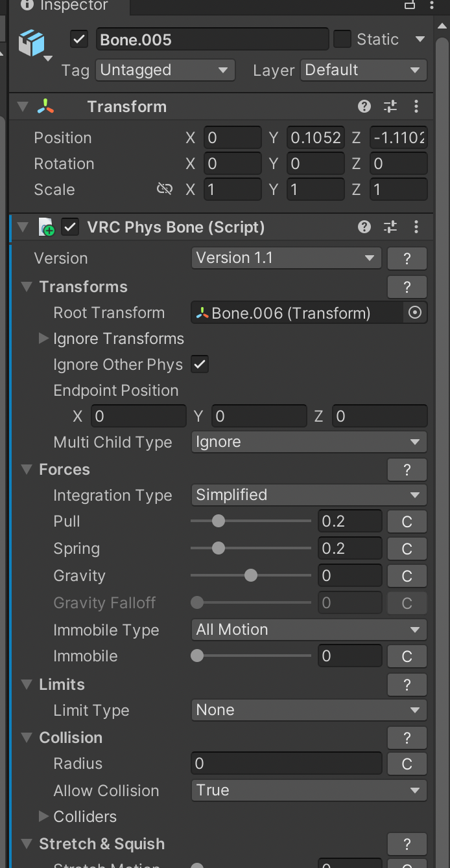Screen dimensions: 450x868
Task: Enable the Static checkbox
Action: click(x=342, y=39)
